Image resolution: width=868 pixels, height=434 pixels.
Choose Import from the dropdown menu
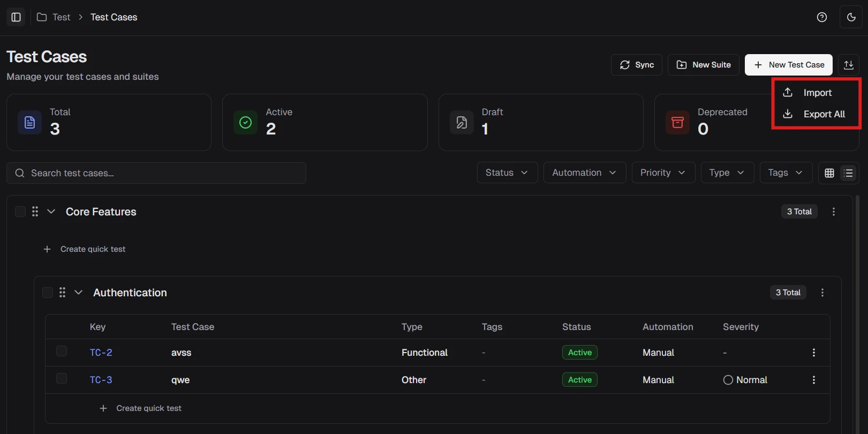point(817,93)
